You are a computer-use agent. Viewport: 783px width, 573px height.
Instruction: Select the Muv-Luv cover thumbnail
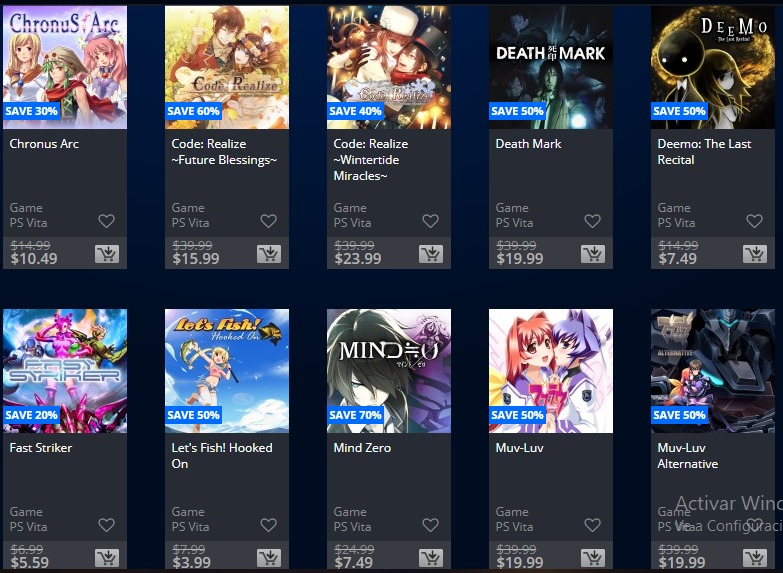click(551, 371)
